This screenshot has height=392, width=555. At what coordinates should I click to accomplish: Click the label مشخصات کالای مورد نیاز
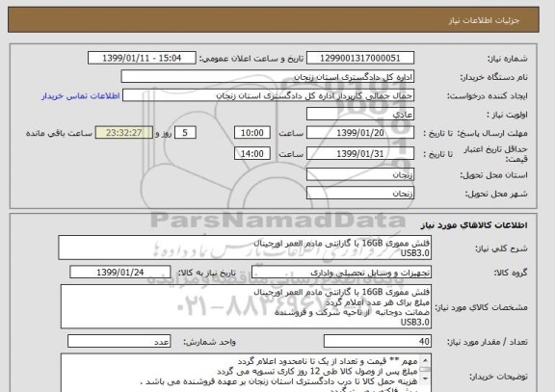point(481,307)
